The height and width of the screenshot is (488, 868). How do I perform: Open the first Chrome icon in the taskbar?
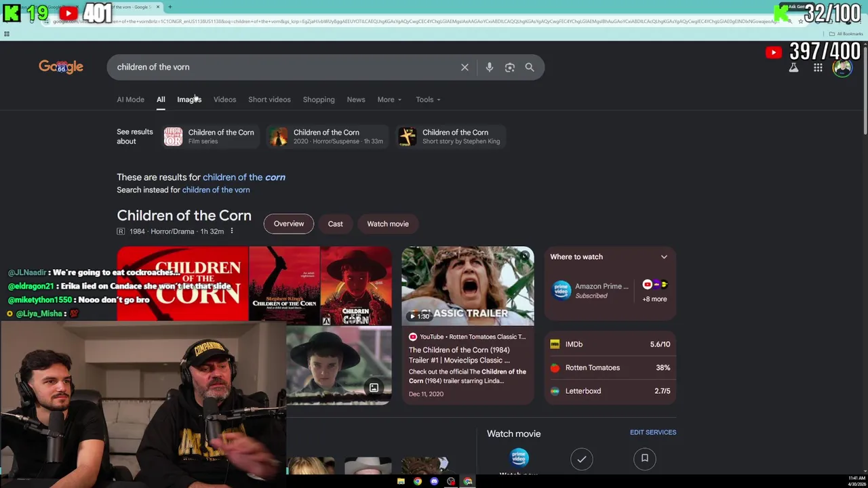coord(418,481)
